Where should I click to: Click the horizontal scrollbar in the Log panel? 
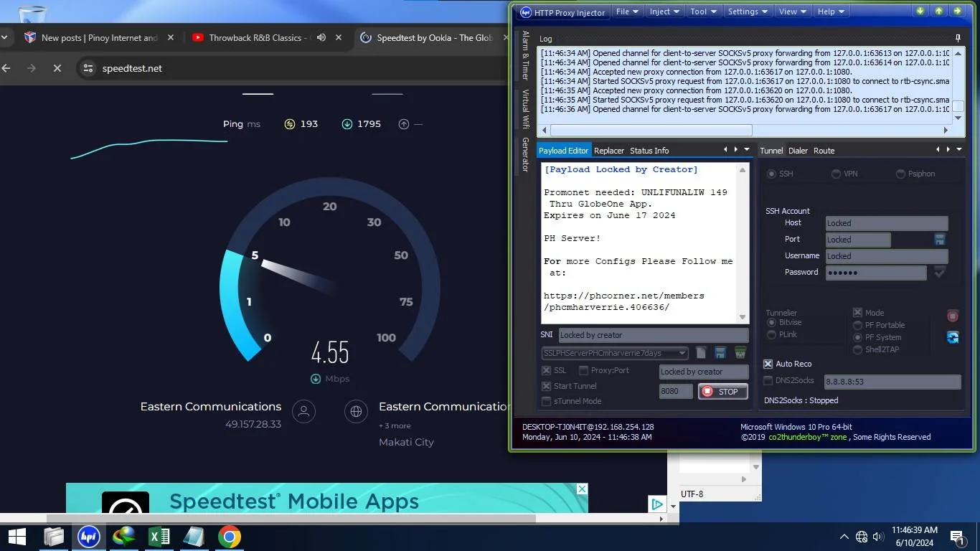(651, 130)
